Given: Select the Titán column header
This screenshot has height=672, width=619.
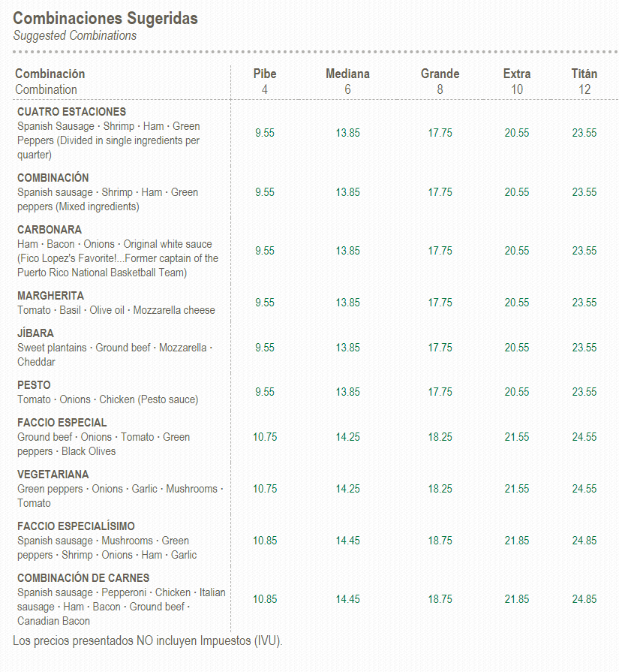Looking at the screenshot, I should point(584,74).
